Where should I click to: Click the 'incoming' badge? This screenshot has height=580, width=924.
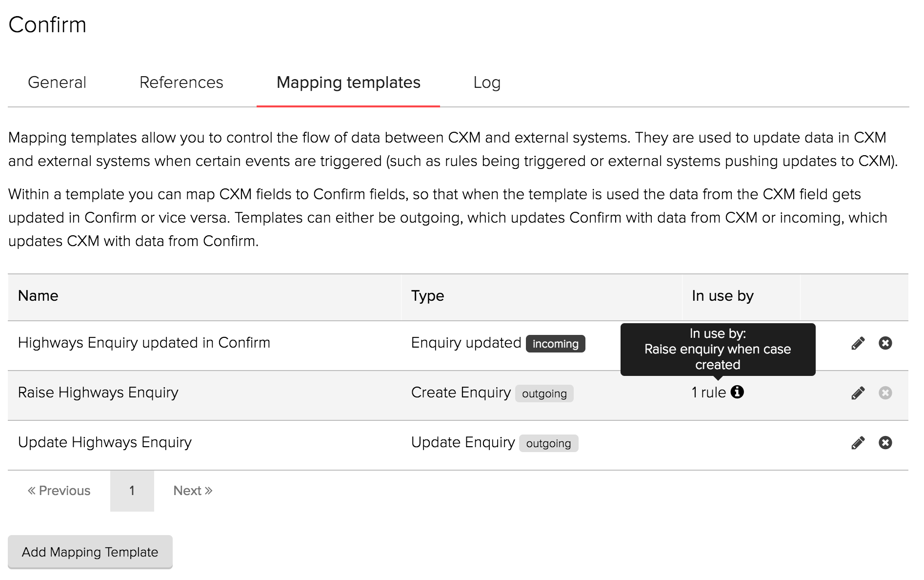[555, 344]
